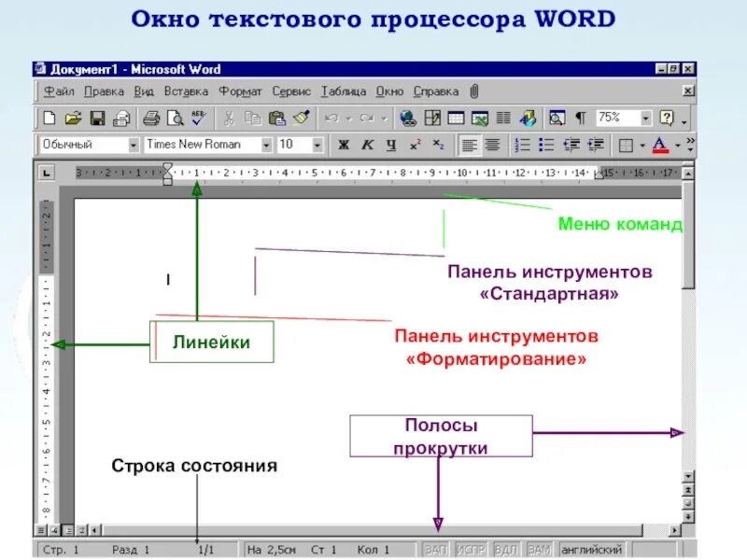Click the ВДЛ status bar indicator
The height and width of the screenshot is (560, 747).
tap(505, 550)
